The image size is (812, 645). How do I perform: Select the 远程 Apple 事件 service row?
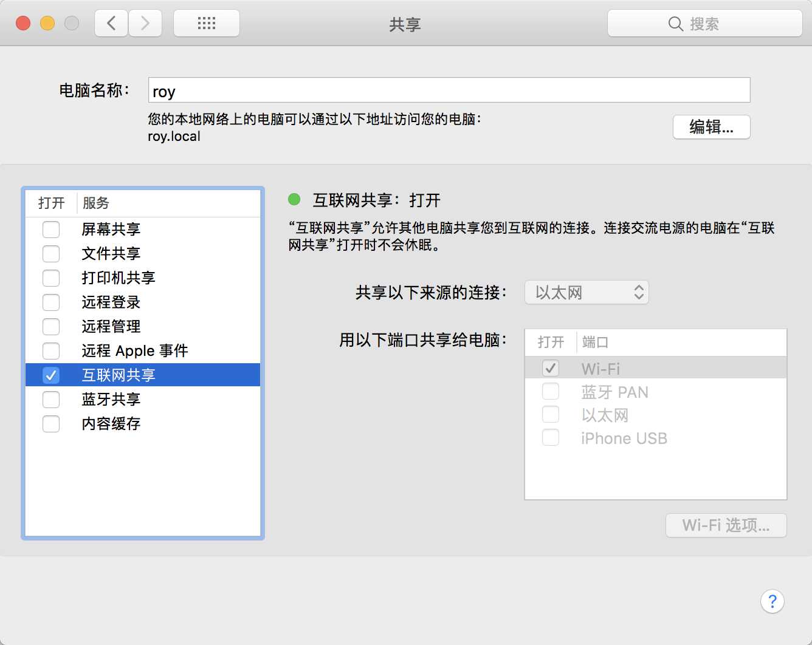(x=143, y=351)
